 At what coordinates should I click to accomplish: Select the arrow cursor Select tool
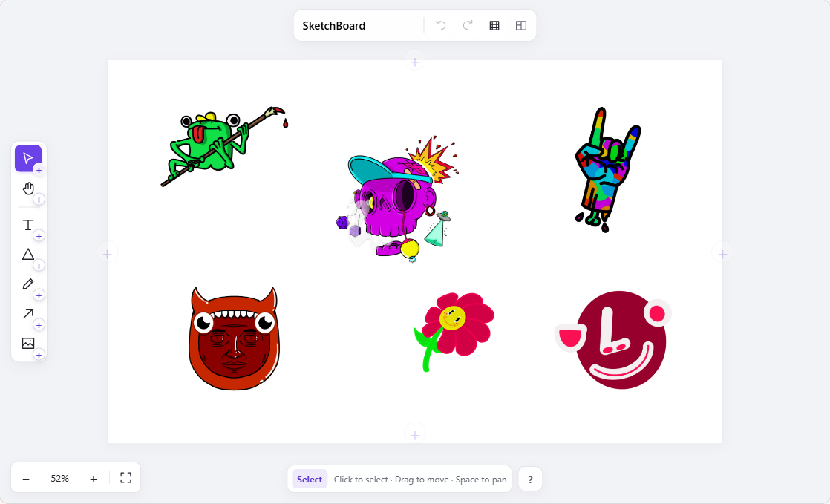point(28,158)
